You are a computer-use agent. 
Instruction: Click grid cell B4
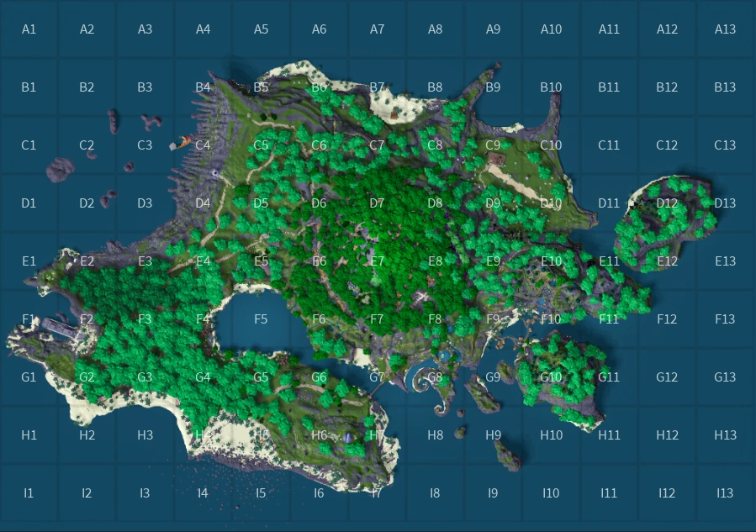[203, 87]
